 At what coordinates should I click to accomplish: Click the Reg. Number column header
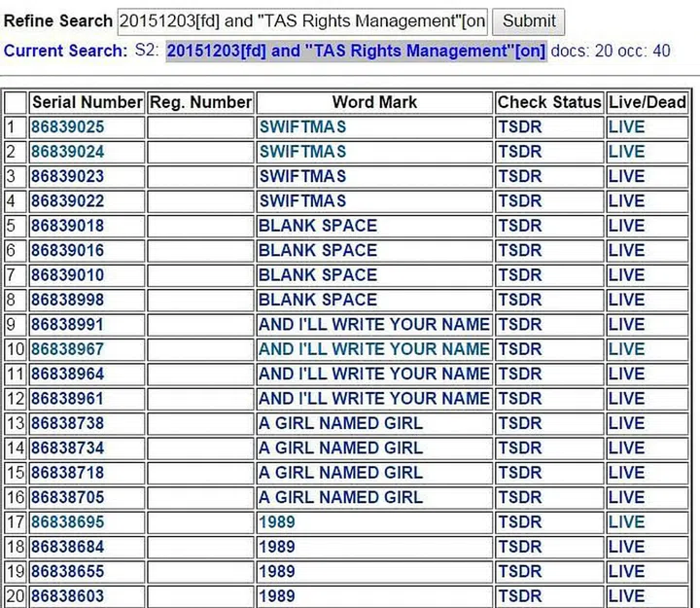click(200, 102)
